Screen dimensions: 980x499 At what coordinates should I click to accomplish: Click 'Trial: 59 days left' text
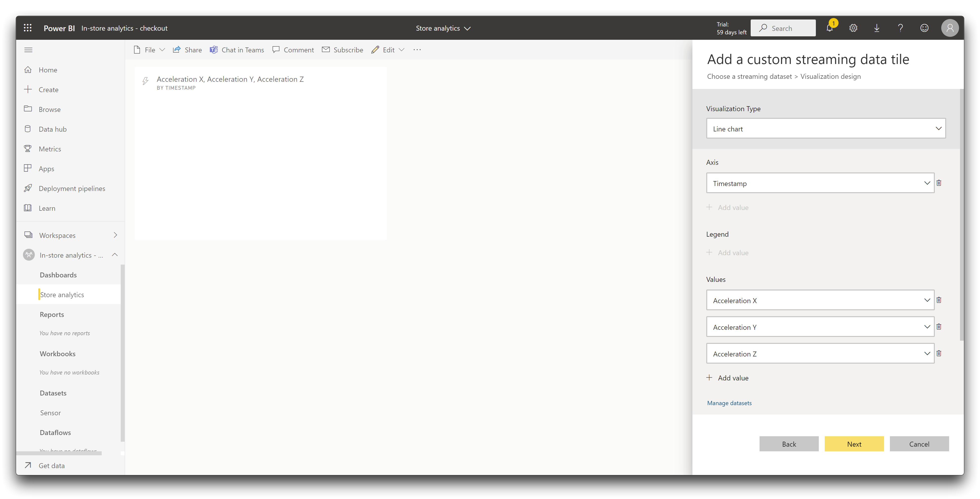[732, 28]
